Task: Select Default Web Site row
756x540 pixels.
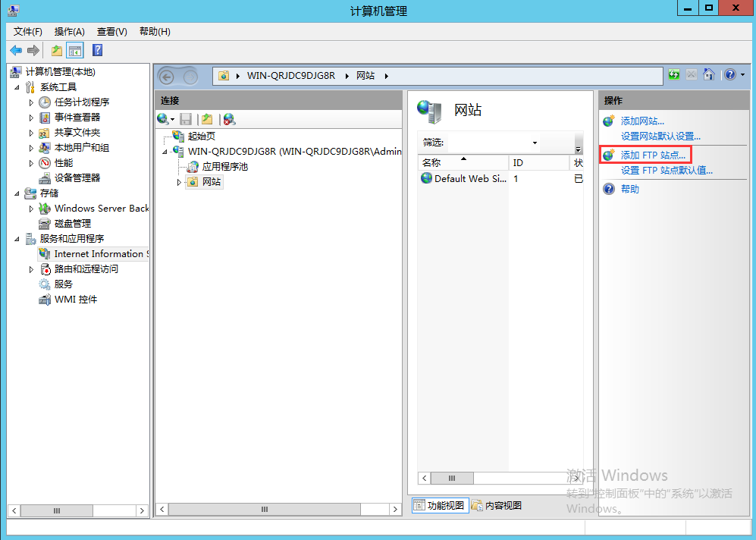Action: coord(500,179)
